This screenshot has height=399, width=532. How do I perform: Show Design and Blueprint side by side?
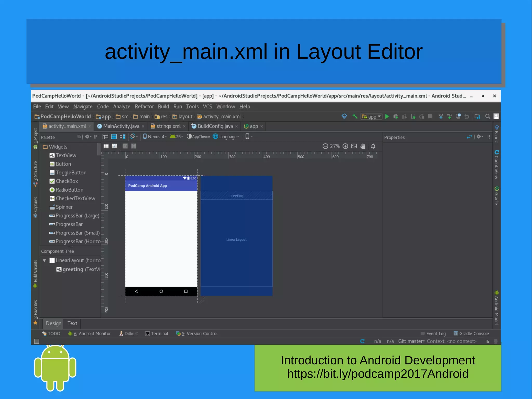tap(122, 136)
